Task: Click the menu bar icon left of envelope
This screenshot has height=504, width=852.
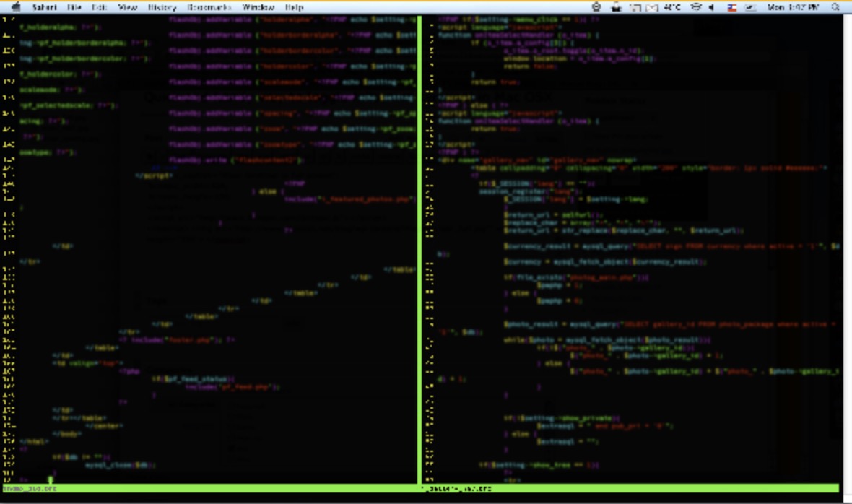Action: coord(635,8)
